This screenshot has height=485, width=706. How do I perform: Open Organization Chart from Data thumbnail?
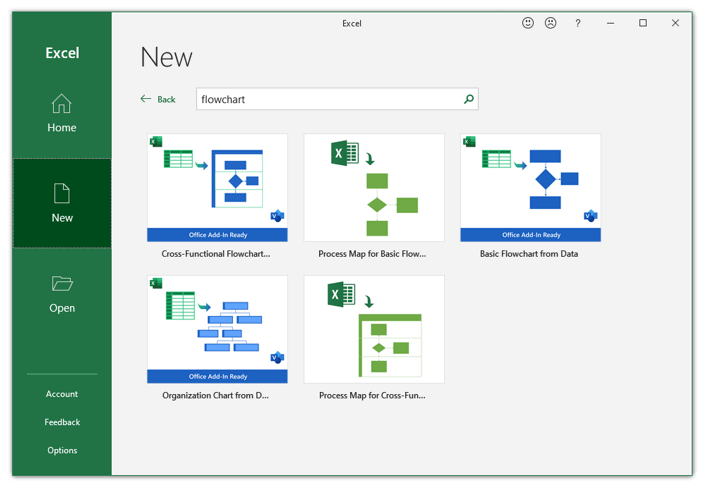click(x=217, y=330)
